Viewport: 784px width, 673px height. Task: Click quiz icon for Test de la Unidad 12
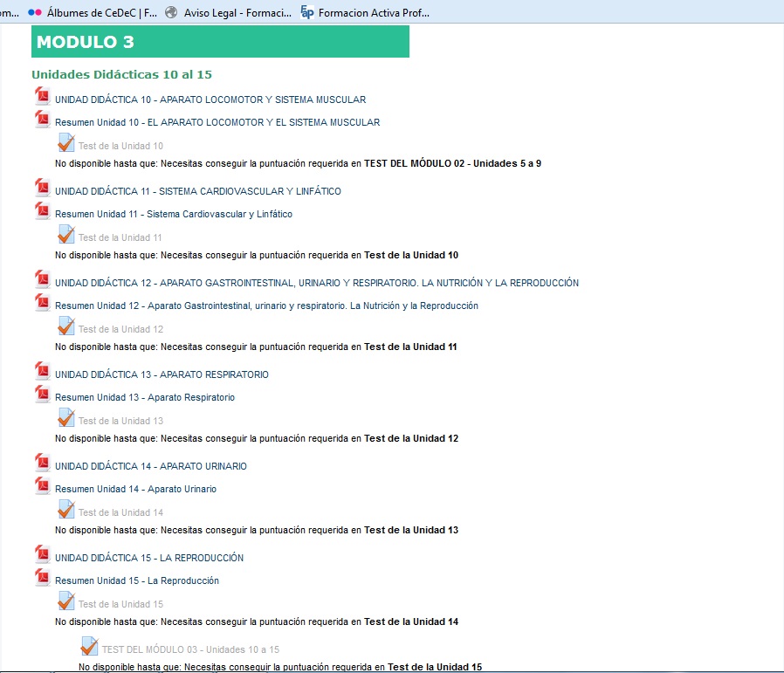click(66, 327)
